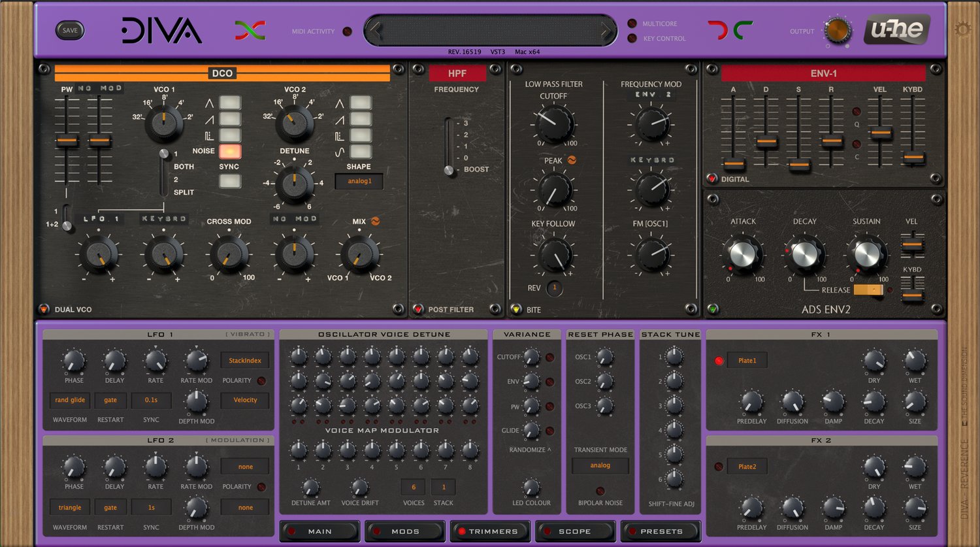980x547 pixels.
Task: Select the VCO 2 triangle waveform button
Action: coord(361,103)
